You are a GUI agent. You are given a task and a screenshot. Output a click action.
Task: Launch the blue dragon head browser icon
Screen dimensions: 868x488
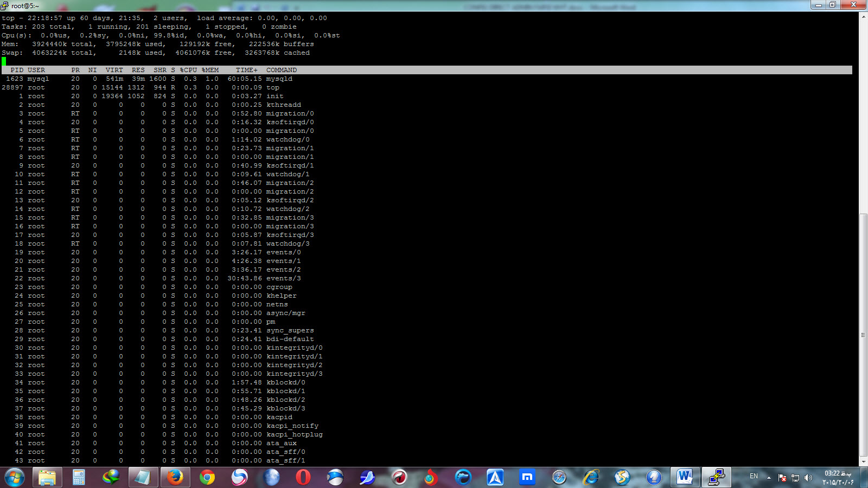pos(463,478)
